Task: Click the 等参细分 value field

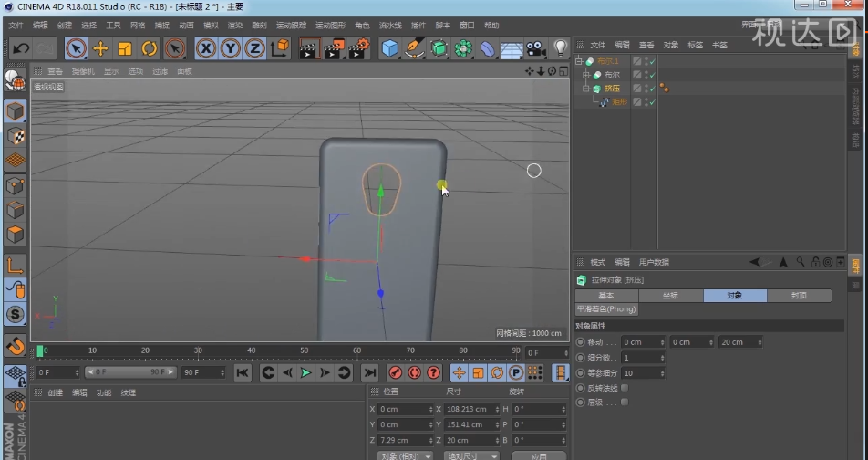Action: click(x=642, y=373)
